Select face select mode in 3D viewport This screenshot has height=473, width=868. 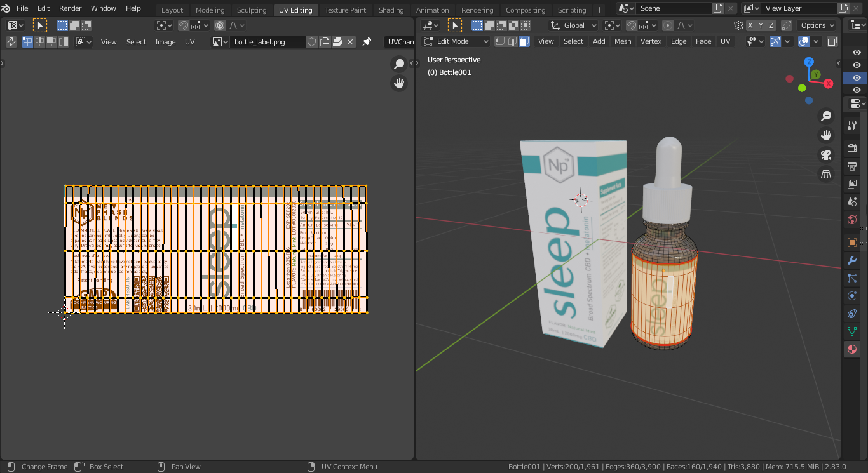(524, 41)
